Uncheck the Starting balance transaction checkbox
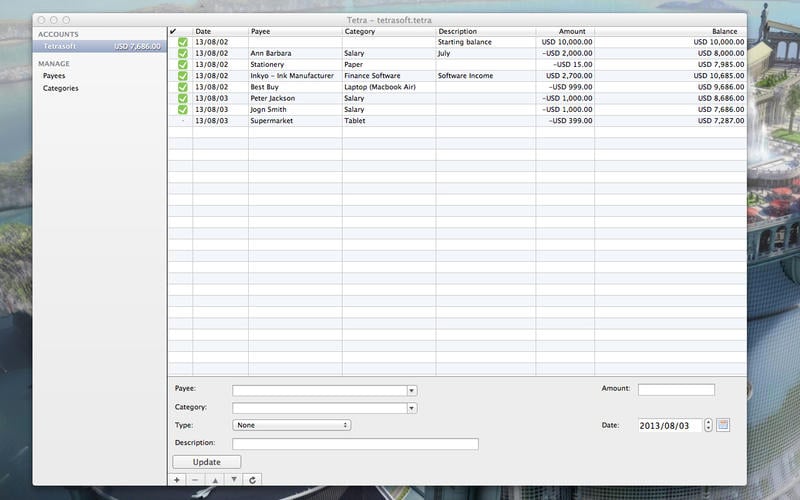The image size is (800, 500). click(183, 42)
